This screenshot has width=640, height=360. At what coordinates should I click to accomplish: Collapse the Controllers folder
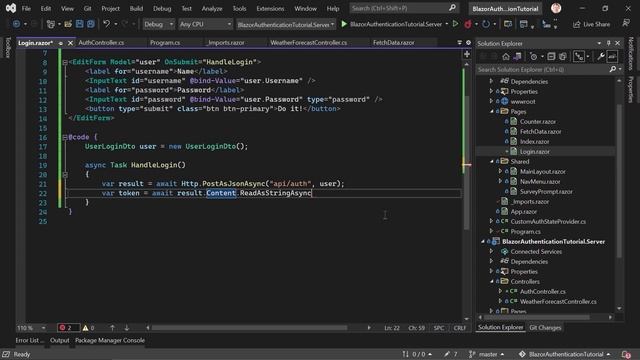pos(491,282)
